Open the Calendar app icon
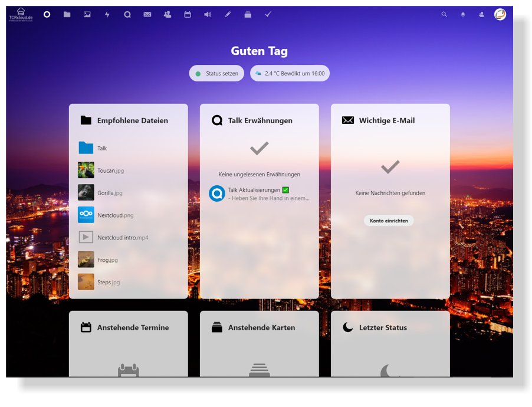 click(187, 14)
